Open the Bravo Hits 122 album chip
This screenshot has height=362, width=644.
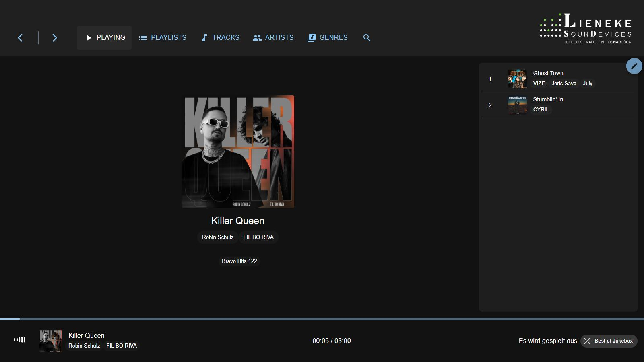pos(239,261)
